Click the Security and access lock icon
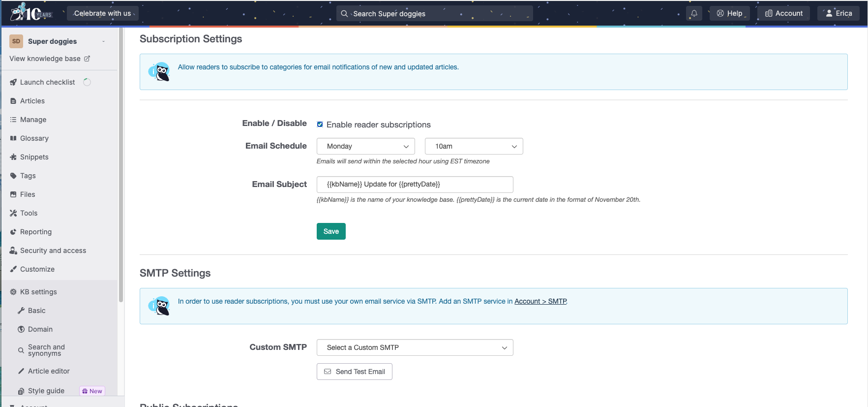 [x=13, y=250]
